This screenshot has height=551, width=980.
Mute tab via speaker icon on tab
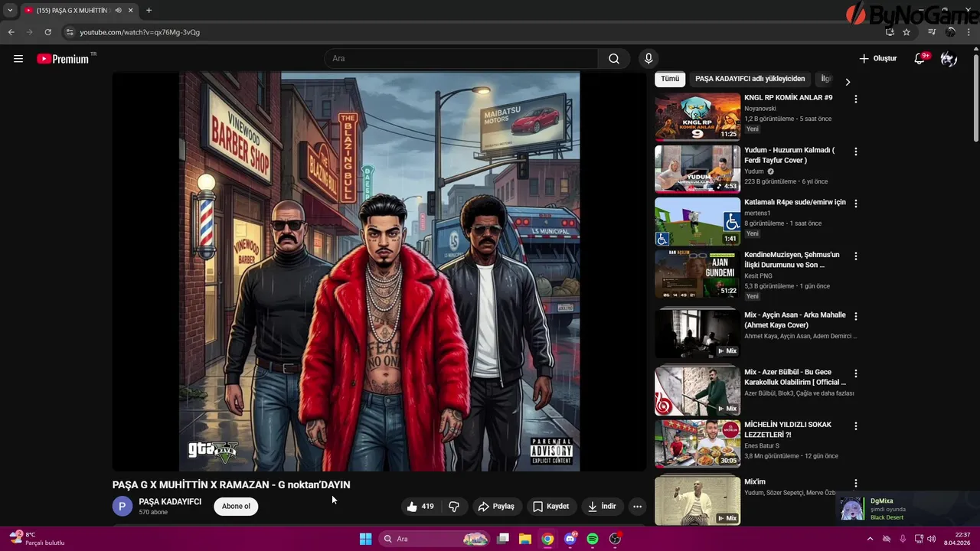[x=118, y=11]
